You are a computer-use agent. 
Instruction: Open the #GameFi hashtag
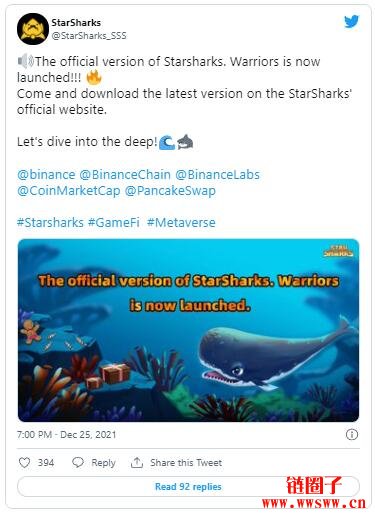coord(114,222)
